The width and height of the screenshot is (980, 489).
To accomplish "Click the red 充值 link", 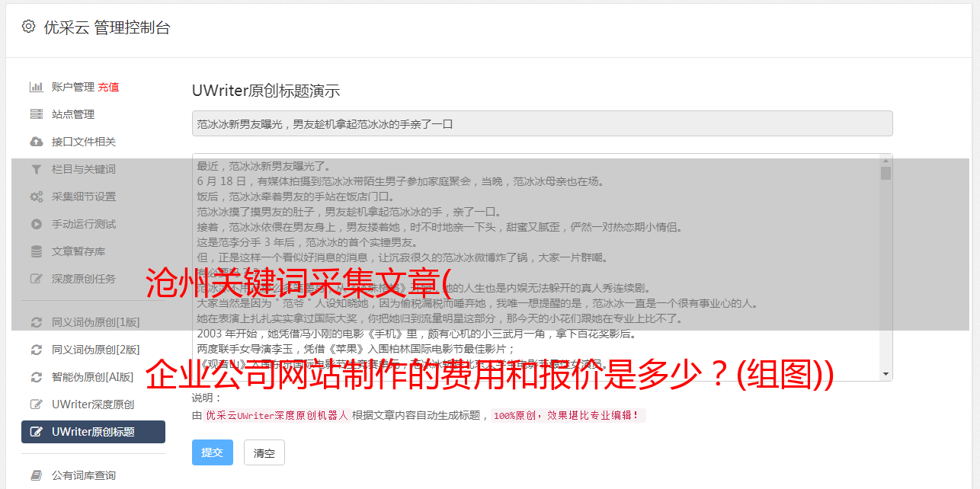I will tap(108, 87).
